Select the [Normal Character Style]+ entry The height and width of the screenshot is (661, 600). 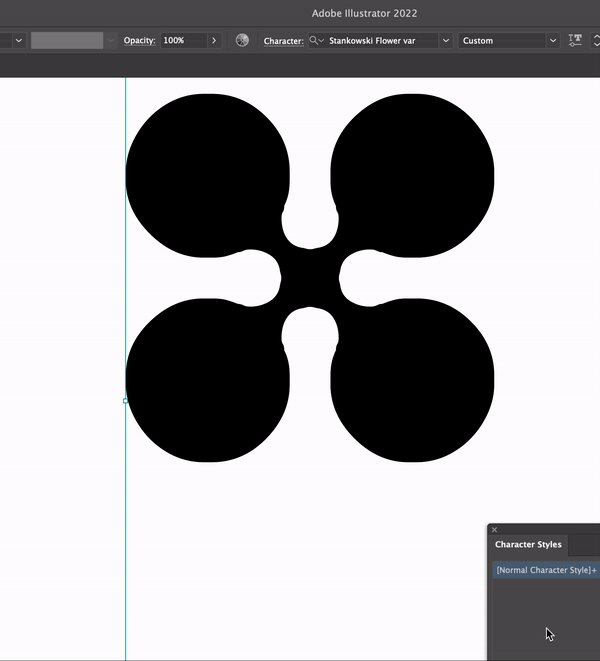546,570
